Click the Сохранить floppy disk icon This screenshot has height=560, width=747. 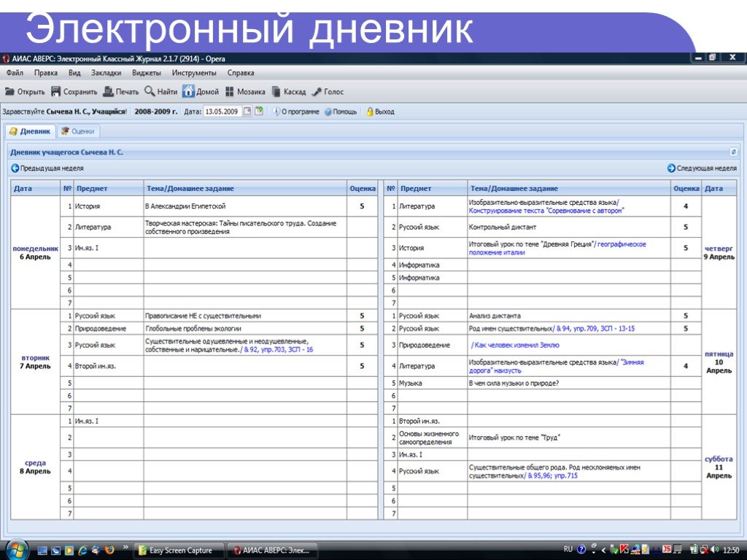[x=55, y=91]
